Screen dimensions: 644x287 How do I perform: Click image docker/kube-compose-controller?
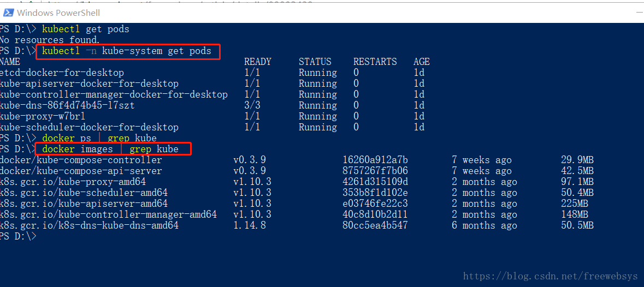coord(81,160)
